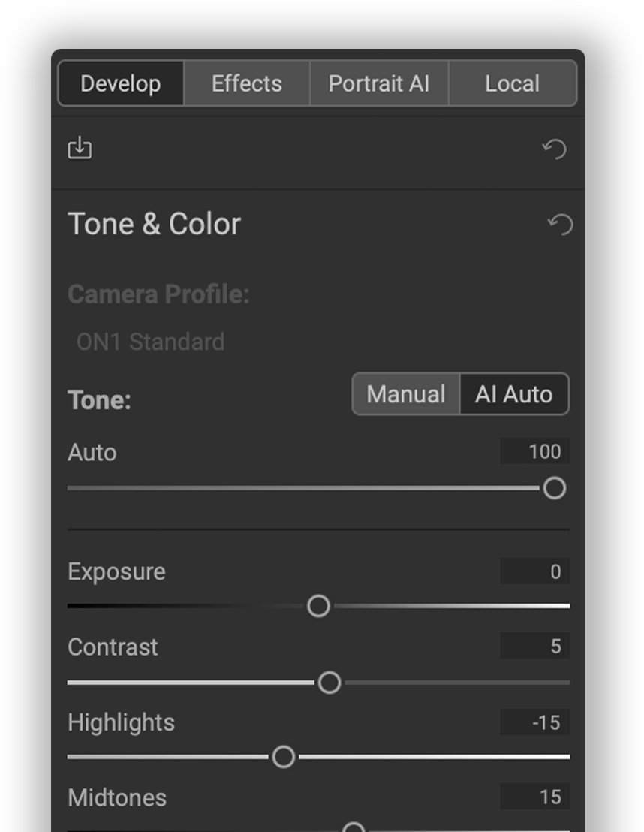The image size is (644, 832).
Task: Return to the Develop tab
Action: point(121,83)
